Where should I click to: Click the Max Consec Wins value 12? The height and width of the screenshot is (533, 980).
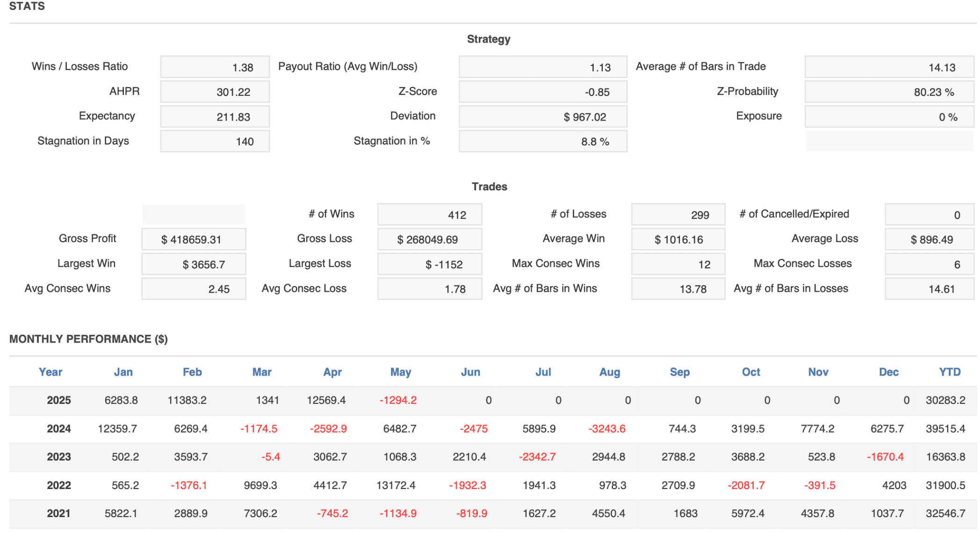click(x=677, y=265)
